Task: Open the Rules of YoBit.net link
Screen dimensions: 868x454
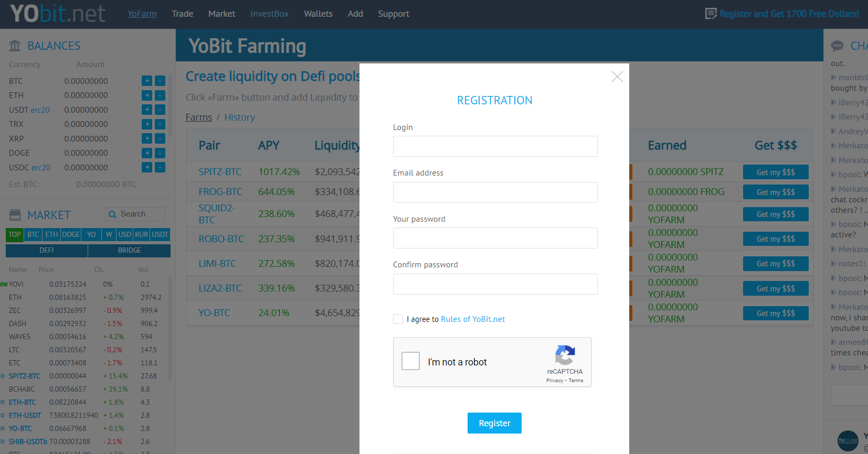Action: pyautogui.click(x=473, y=319)
